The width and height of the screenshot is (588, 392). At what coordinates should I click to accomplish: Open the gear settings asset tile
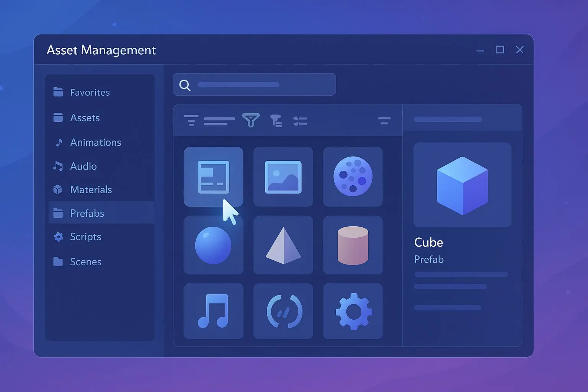353,311
